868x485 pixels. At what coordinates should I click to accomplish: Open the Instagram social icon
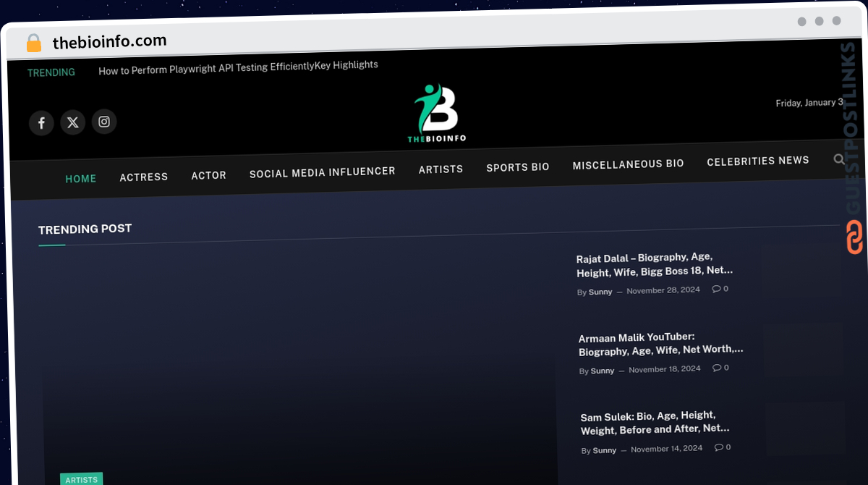point(104,122)
